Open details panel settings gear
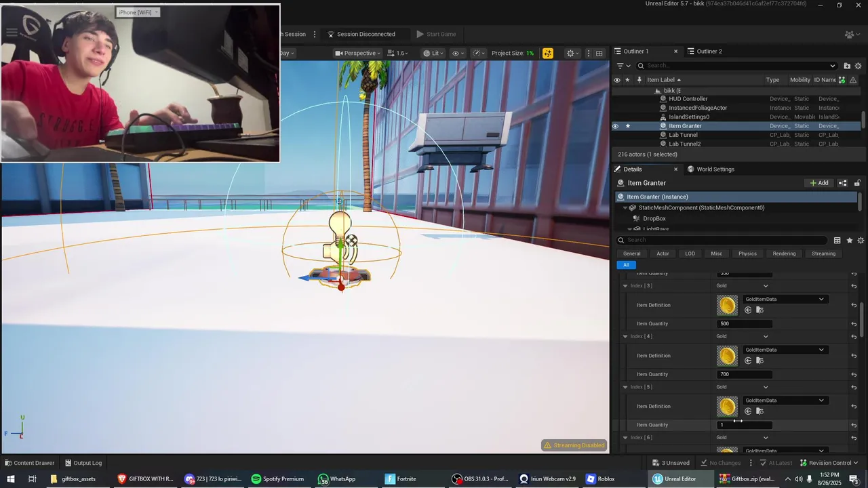868x488 pixels. coord(861,241)
